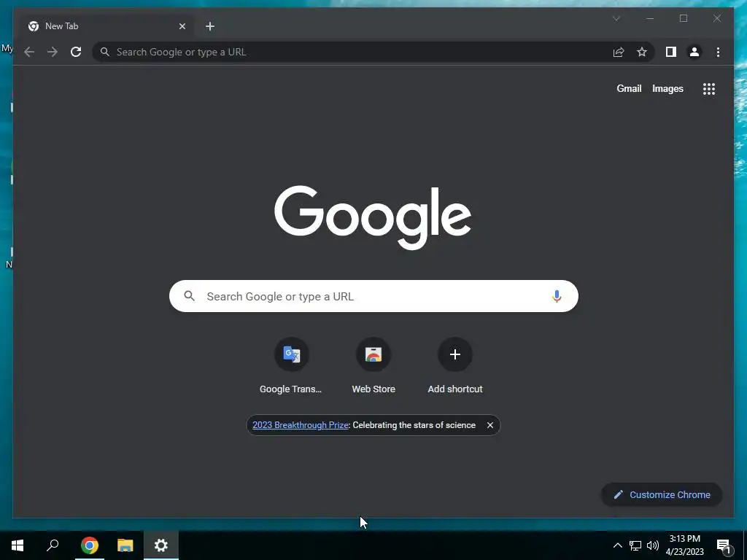Open the Google apps grid
This screenshot has height=560, width=747.
(x=709, y=88)
